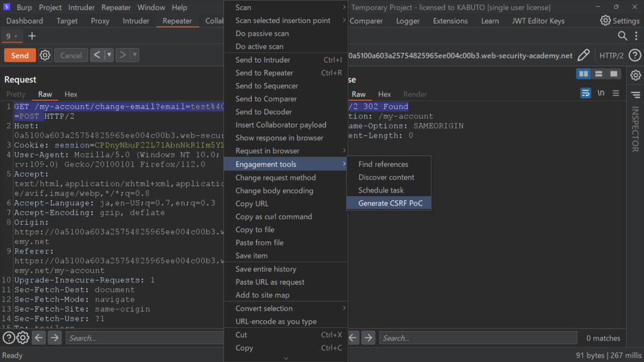
Task: Open the search options arrow next to magnifier
Action: (635, 36)
